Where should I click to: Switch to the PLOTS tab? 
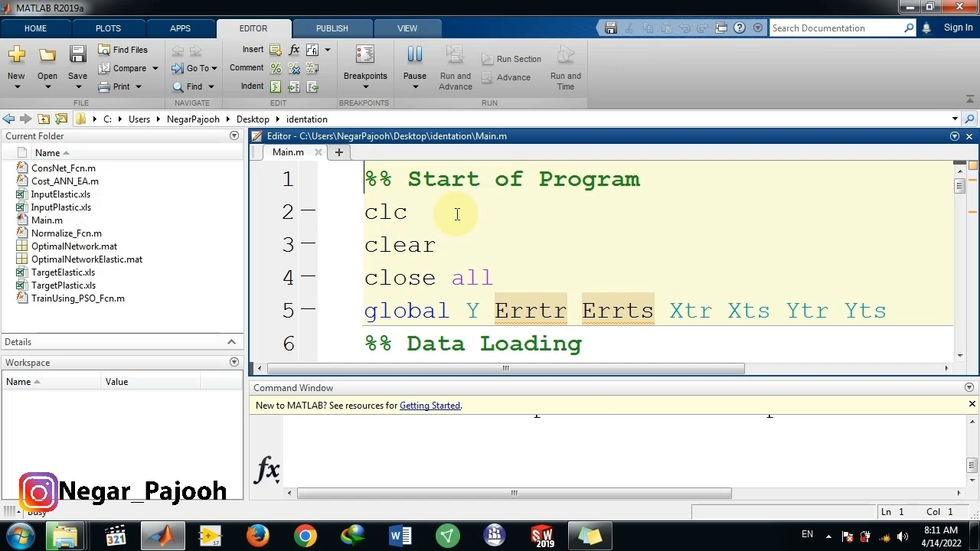click(x=108, y=28)
